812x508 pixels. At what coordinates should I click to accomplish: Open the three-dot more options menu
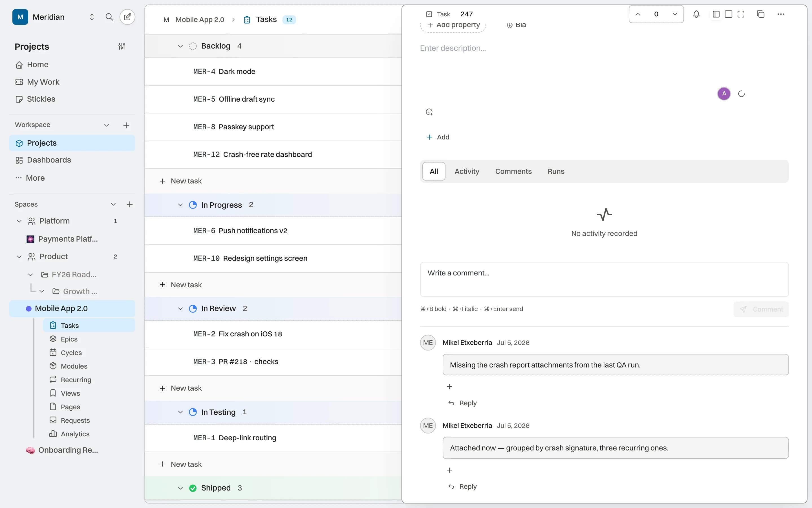pos(781,14)
